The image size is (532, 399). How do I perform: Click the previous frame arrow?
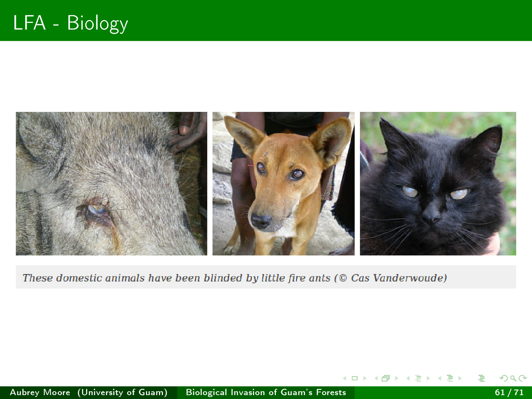376,379
